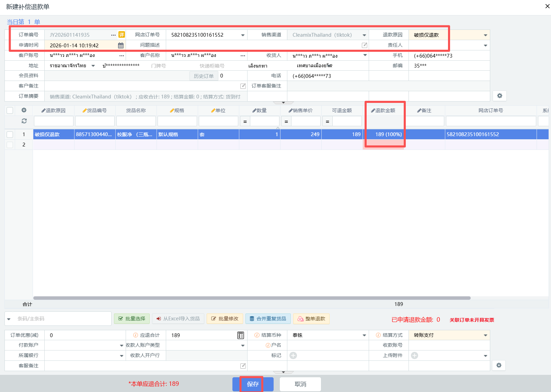The width and height of the screenshot is (551, 392).
Task: Toggle select-all checkbox in table header
Action: click(x=10, y=110)
